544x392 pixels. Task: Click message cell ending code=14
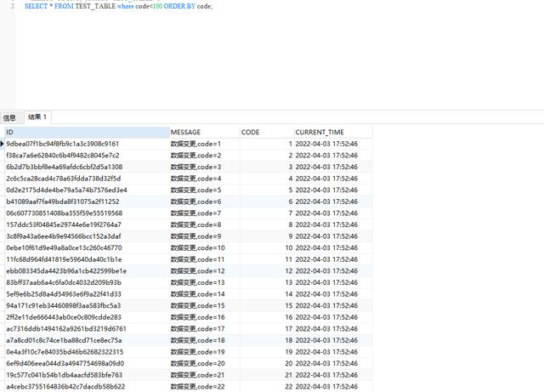tap(204, 294)
